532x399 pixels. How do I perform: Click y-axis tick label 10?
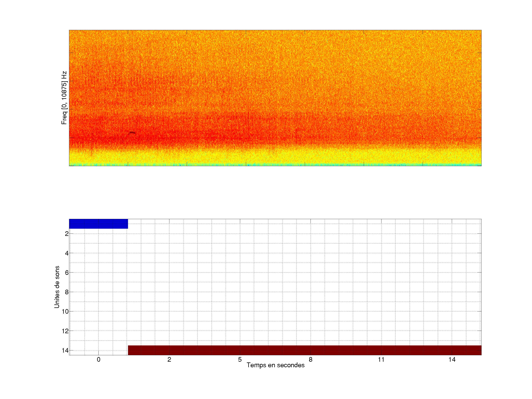(65, 312)
